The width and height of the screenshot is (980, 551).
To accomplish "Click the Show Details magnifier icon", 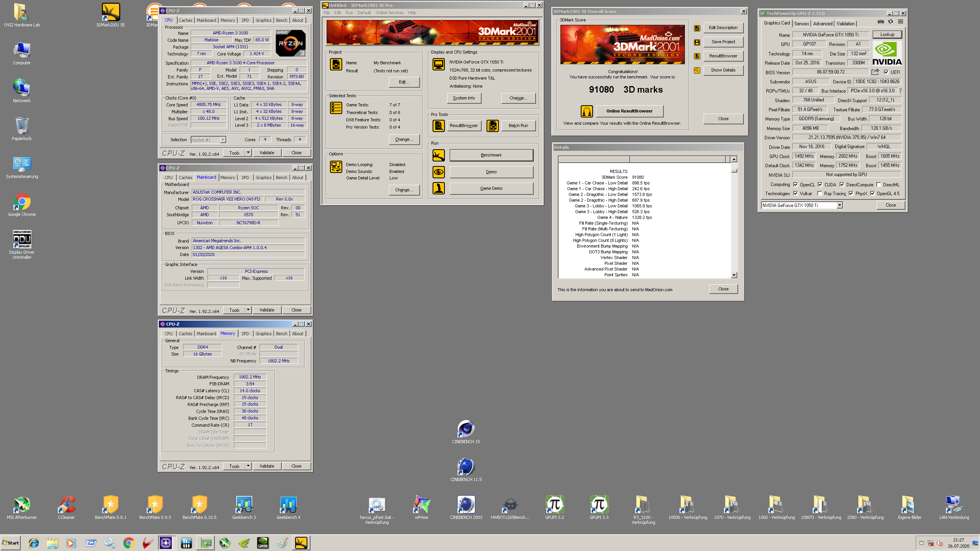I will [x=697, y=70].
